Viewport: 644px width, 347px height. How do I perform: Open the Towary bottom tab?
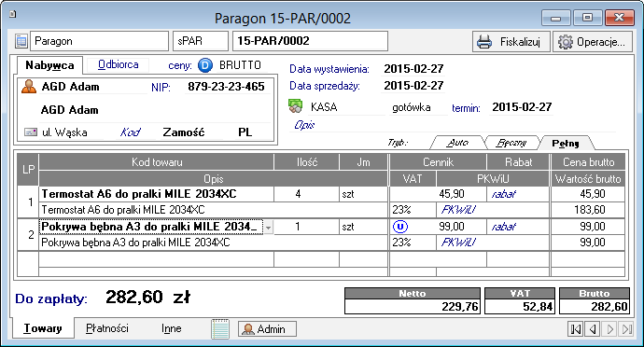point(43,328)
